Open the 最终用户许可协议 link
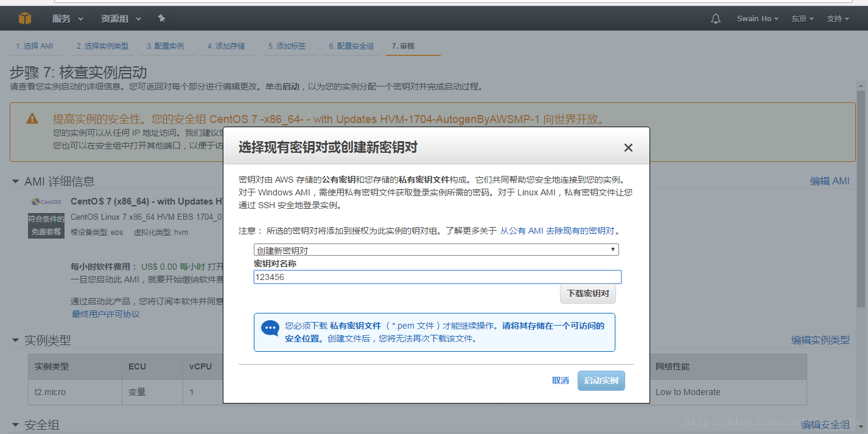Image resolution: width=868 pixels, height=434 pixels. click(x=106, y=314)
